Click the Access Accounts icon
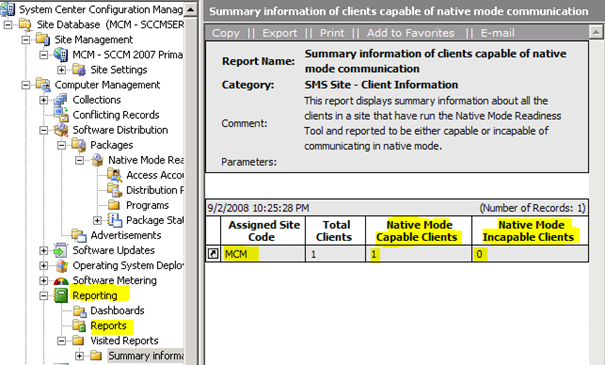Image resolution: width=605 pixels, height=365 pixels. tap(115, 175)
